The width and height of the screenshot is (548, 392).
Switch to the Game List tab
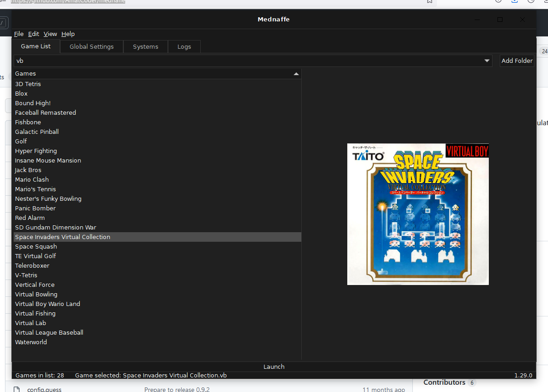click(x=36, y=46)
